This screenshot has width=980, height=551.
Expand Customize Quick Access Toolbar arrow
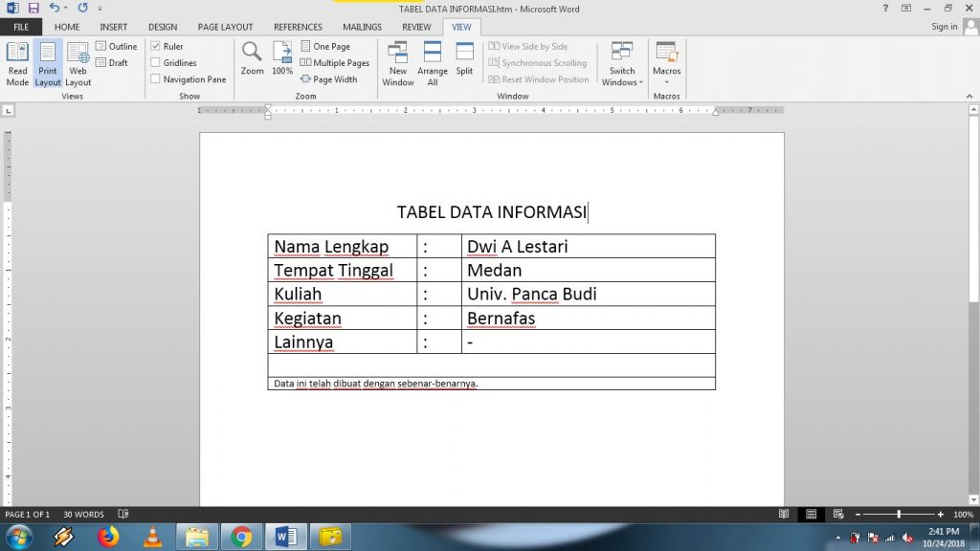(x=100, y=8)
